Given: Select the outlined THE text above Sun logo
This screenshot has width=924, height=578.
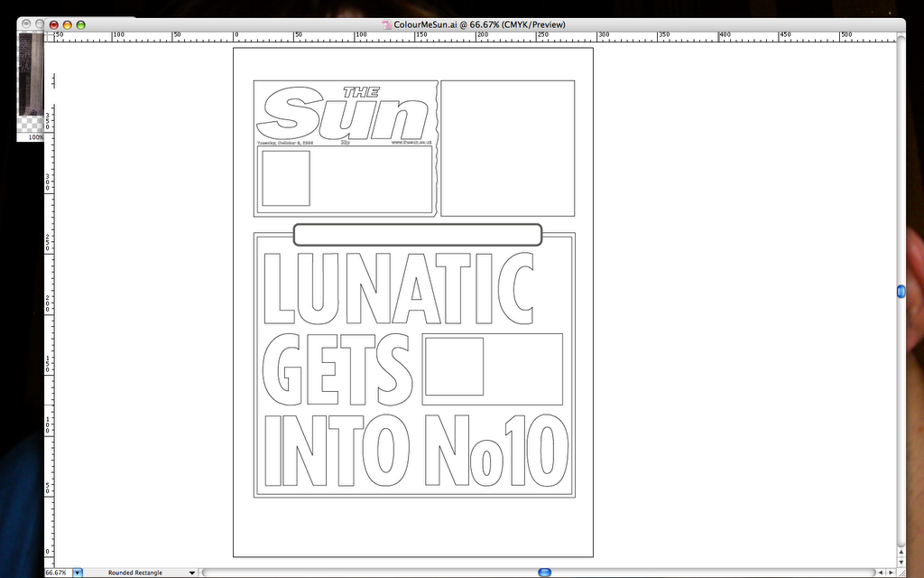Looking at the screenshot, I should 361,92.
